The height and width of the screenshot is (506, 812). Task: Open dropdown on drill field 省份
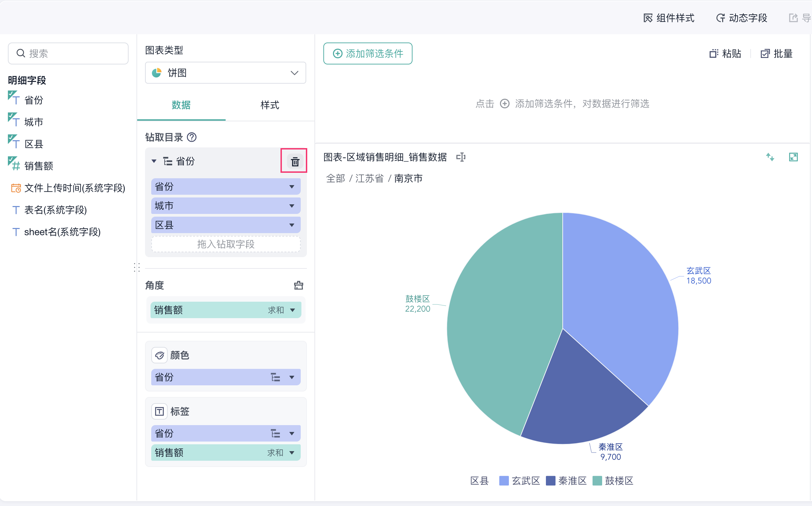tap(292, 186)
